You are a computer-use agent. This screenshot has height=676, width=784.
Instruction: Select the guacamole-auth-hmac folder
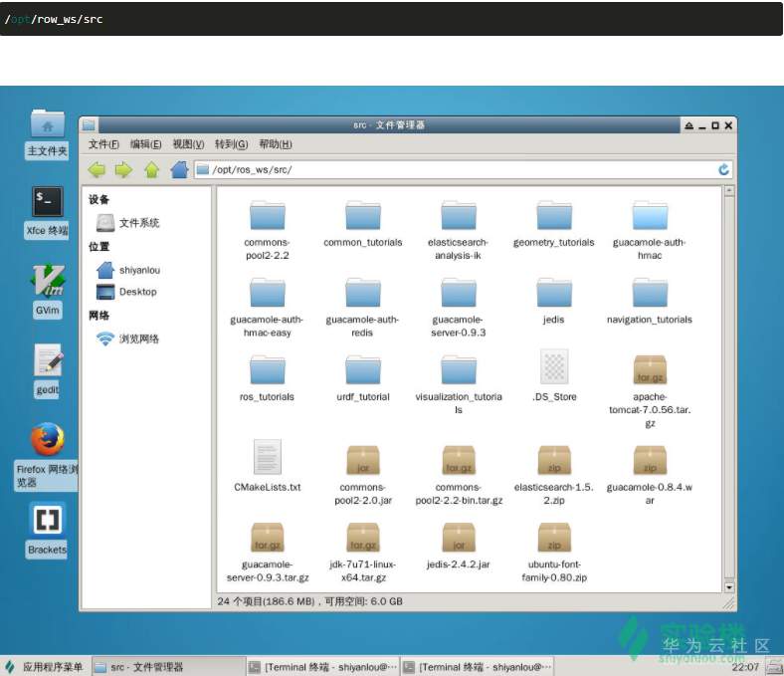pyautogui.click(x=650, y=231)
